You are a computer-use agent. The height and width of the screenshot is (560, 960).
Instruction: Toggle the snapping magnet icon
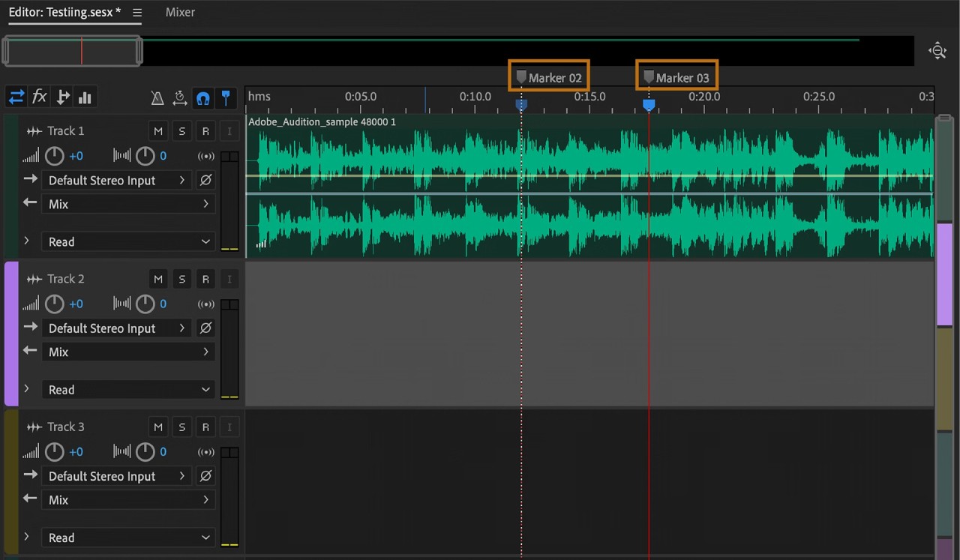click(x=202, y=98)
